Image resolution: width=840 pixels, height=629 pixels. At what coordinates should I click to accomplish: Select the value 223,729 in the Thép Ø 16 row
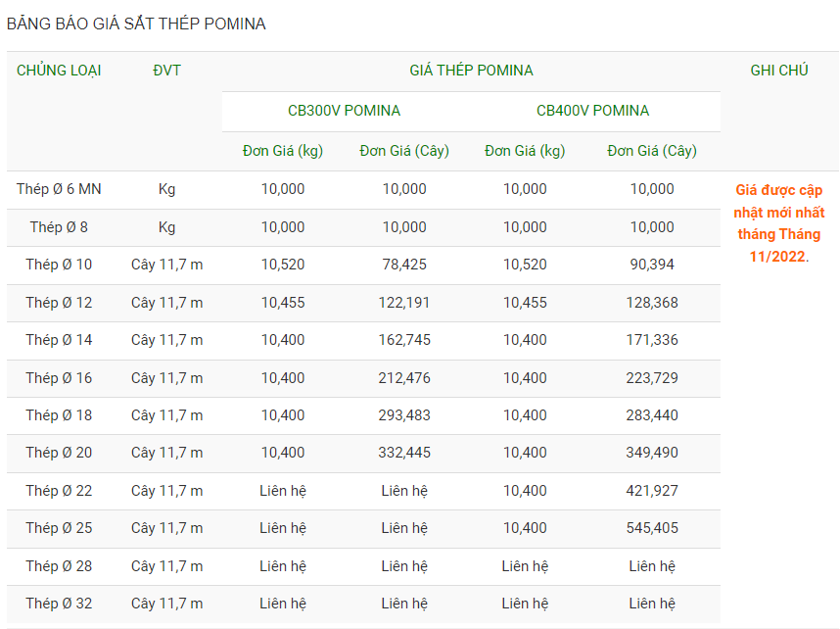pyautogui.click(x=652, y=378)
